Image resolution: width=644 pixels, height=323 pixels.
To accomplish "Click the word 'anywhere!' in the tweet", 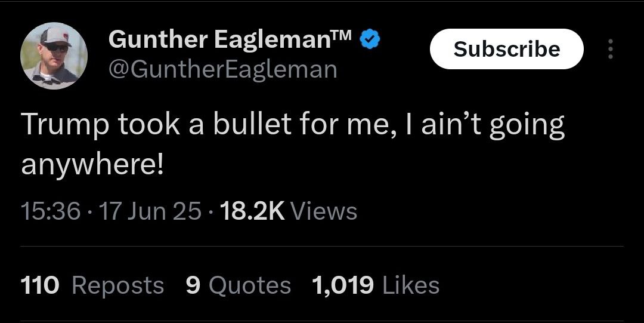I will coord(92,164).
